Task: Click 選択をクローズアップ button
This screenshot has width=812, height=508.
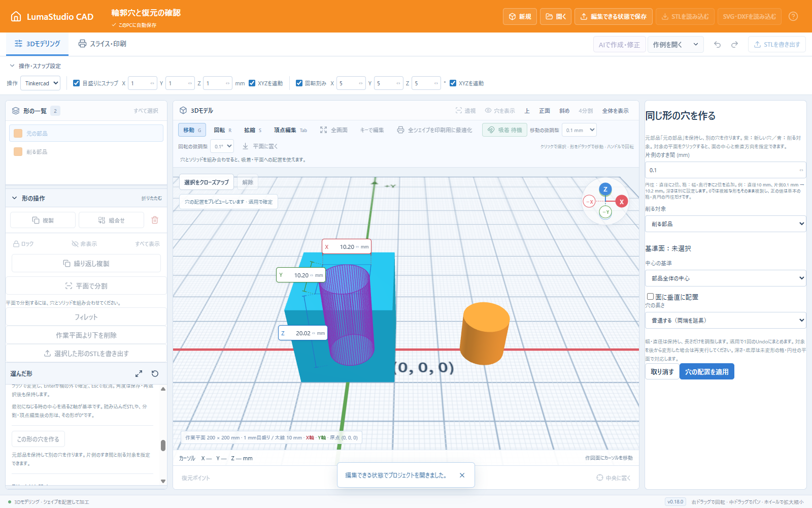Action: pyautogui.click(x=207, y=182)
